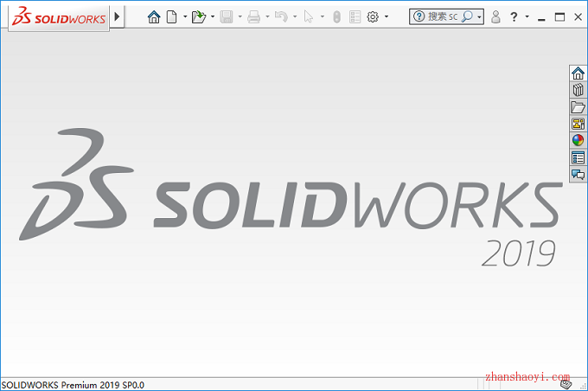Image resolution: width=588 pixels, height=391 pixels.
Task: Click the SOLIDWORKS logo menu button
Action: tap(59, 17)
